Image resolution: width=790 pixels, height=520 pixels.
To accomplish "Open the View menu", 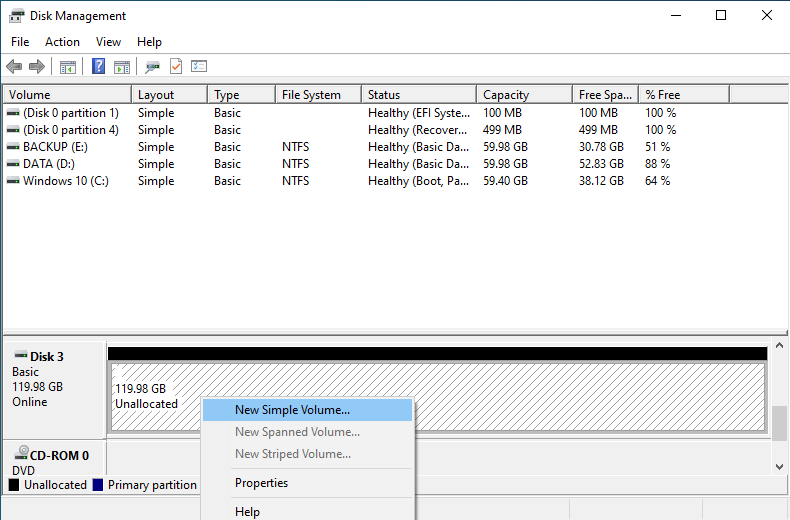I will 108,42.
